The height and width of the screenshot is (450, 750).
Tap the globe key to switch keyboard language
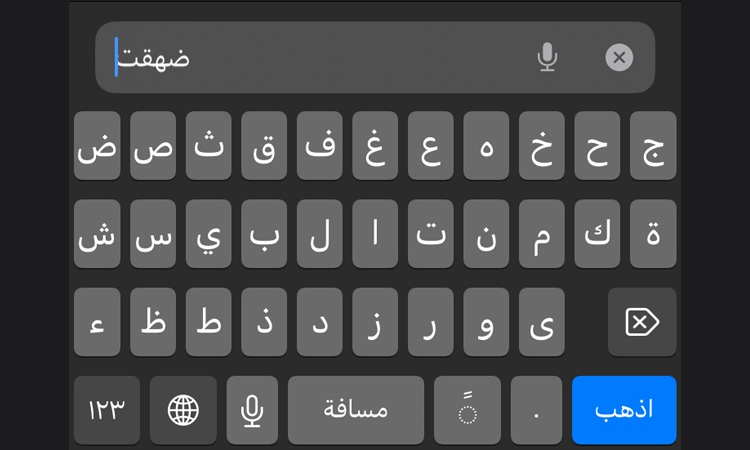[183, 410]
